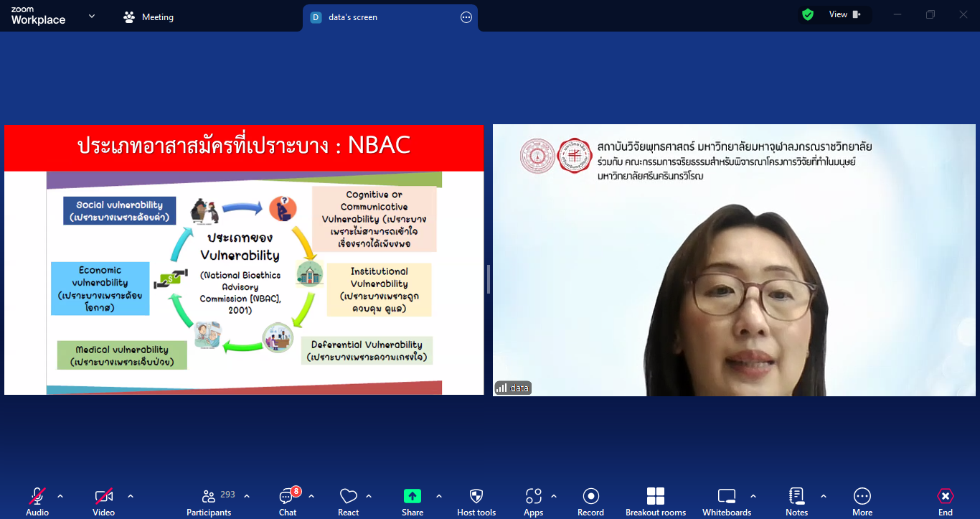Open the Zoom Workplace dropdown arrow
Screen dimensions: 980x519
tap(92, 16)
